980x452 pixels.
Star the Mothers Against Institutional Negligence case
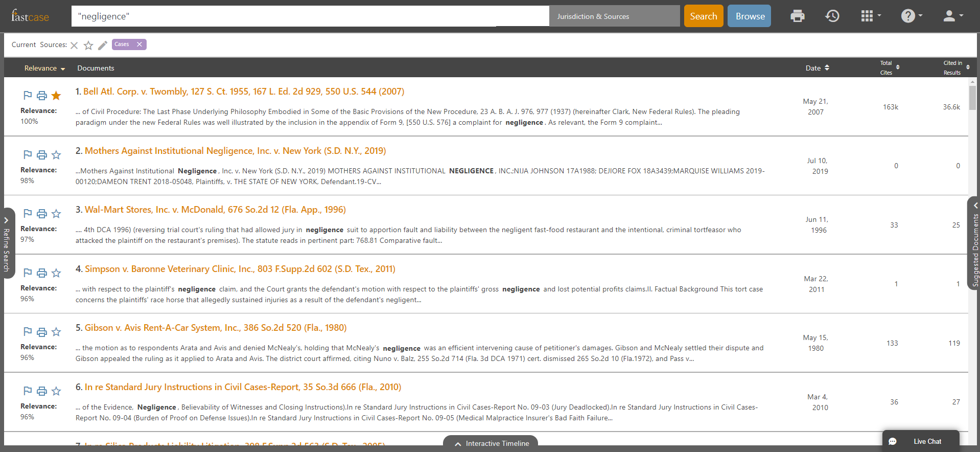[x=56, y=155]
